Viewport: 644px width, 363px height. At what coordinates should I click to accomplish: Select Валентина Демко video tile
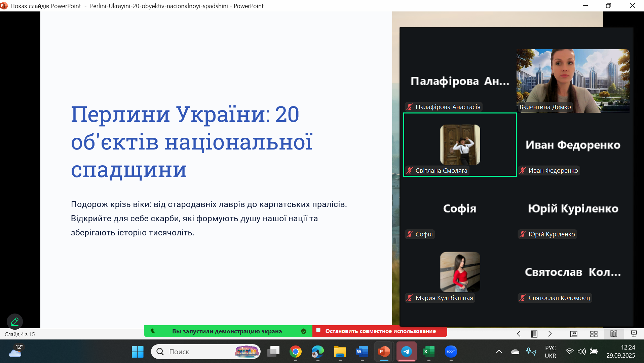pos(573,81)
